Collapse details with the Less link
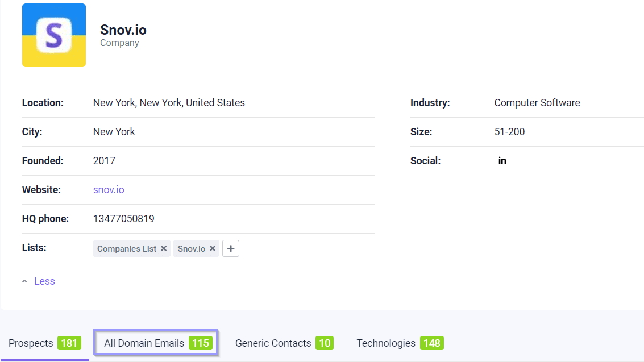The height and width of the screenshot is (362, 644). tap(44, 281)
